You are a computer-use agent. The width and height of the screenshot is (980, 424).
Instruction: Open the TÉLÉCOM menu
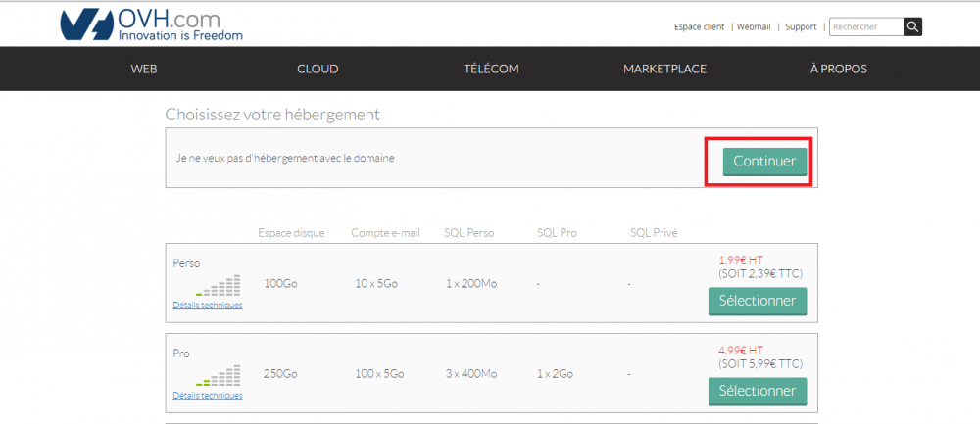tap(491, 69)
